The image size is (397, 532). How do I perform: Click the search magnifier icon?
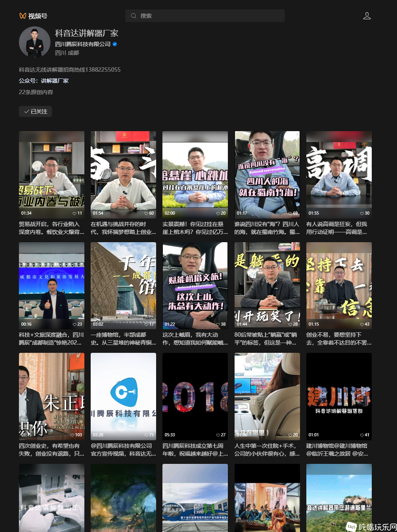pyautogui.click(x=134, y=16)
